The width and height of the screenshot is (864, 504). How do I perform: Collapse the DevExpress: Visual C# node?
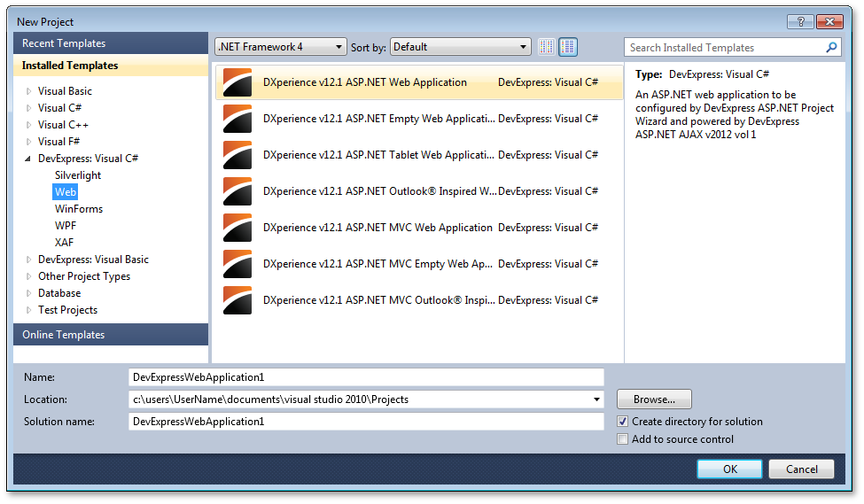click(28, 159)
